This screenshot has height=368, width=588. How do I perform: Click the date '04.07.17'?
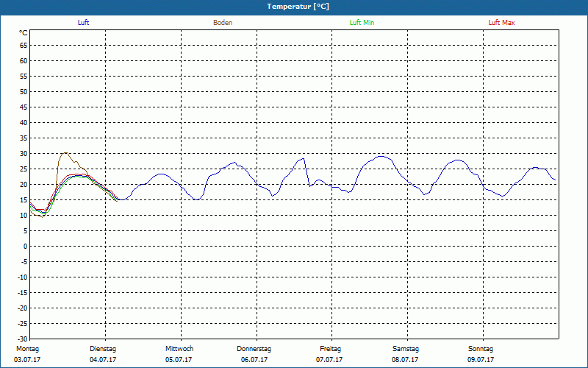coord(103,360)
